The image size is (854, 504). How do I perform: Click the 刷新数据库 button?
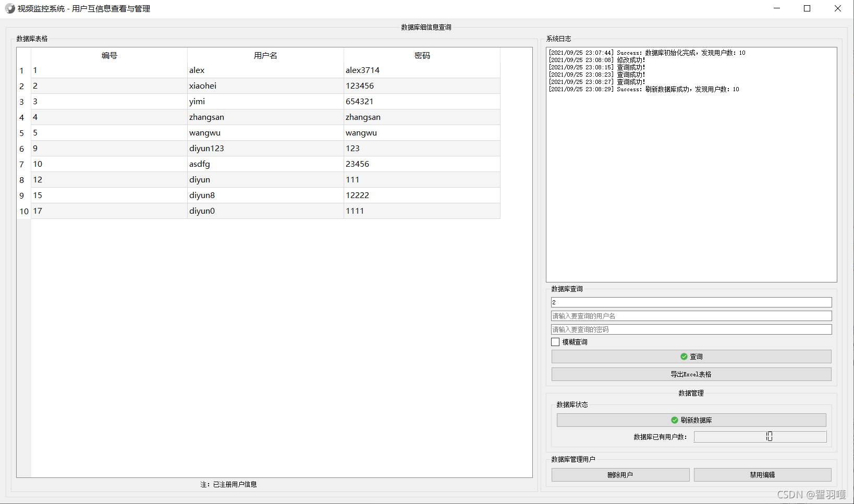[x=691, y=420]
